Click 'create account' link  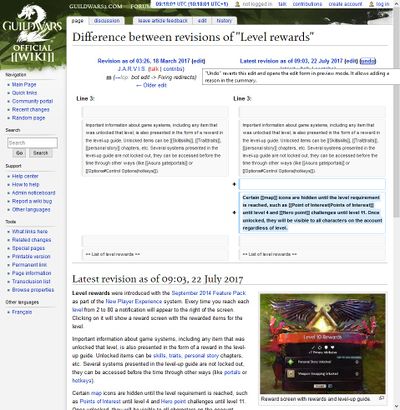point(345,4)
